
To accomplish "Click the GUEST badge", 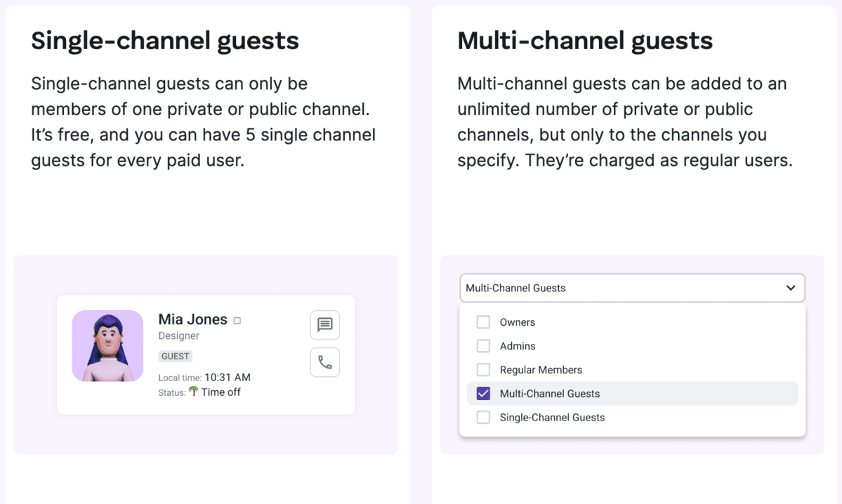I will (175, 356).
